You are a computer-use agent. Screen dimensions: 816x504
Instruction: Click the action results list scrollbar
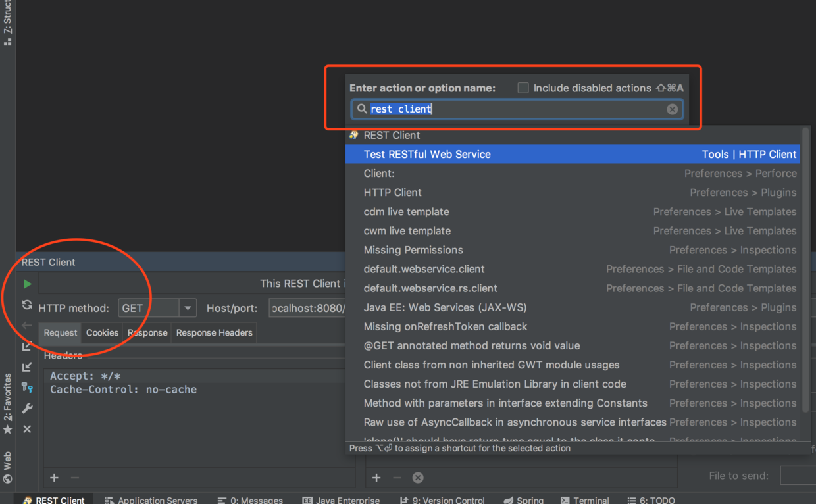[x=805, y=270]
